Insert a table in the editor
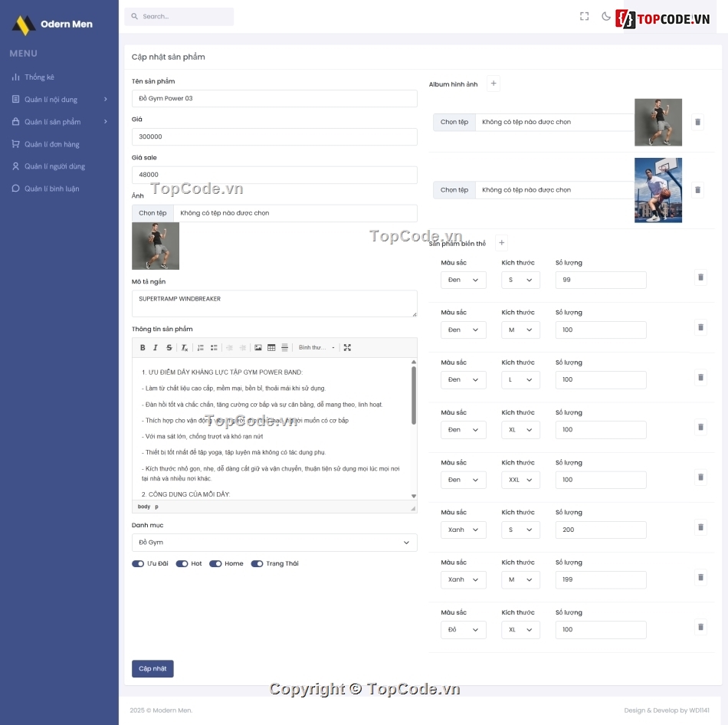The height and width of the screenshot is (725, 728). [271, 347]
